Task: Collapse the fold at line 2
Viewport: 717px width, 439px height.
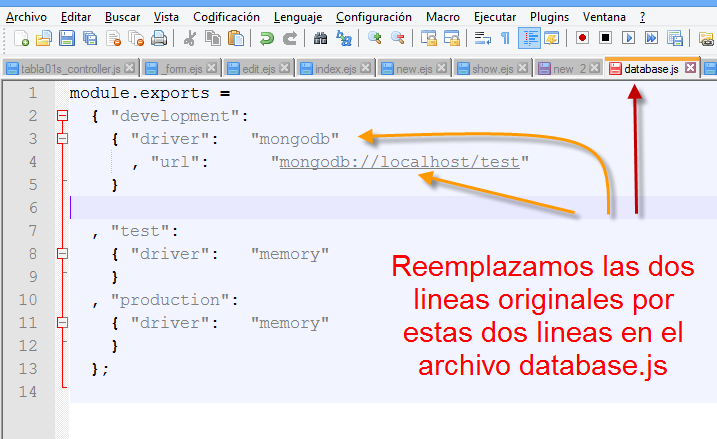Action: click(x=63, y=116)
